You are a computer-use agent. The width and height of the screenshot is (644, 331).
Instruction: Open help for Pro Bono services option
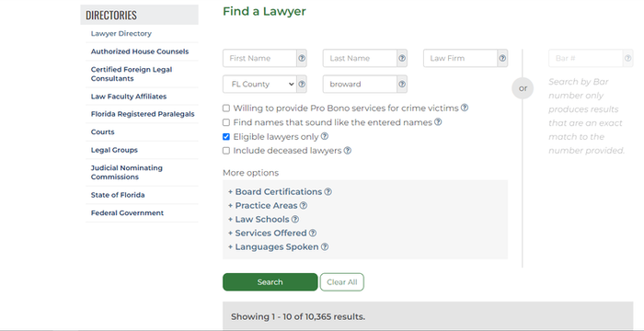coord(464,108)
